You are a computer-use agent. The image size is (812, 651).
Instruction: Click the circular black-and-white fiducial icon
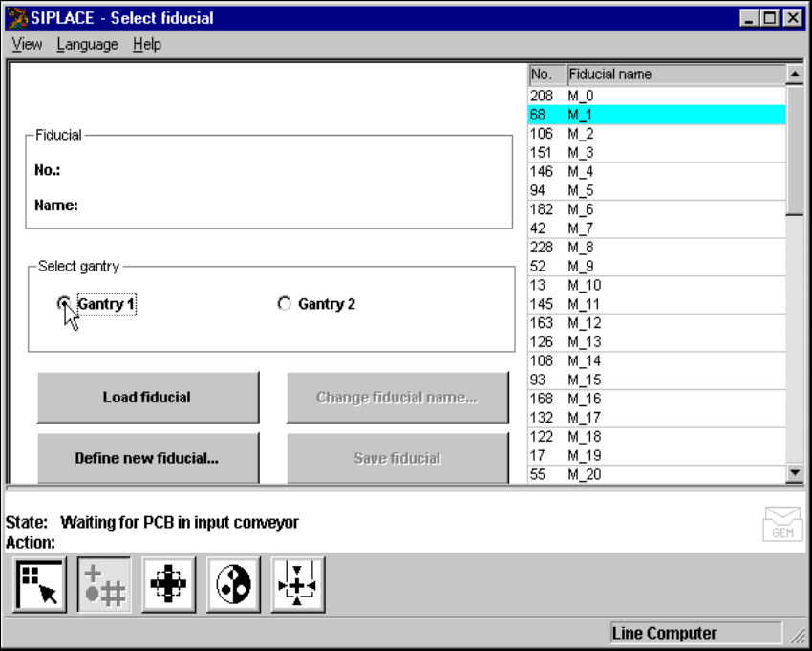point(233,585)
